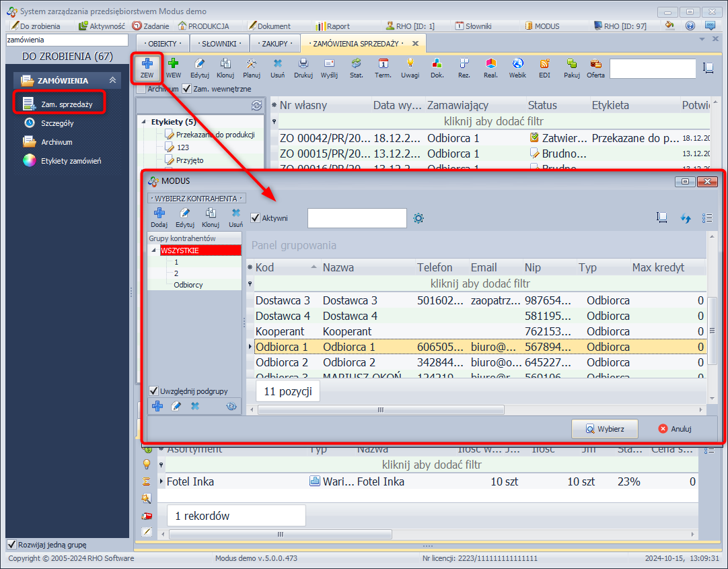Open the Drukuj print tool

coord(303,67)
